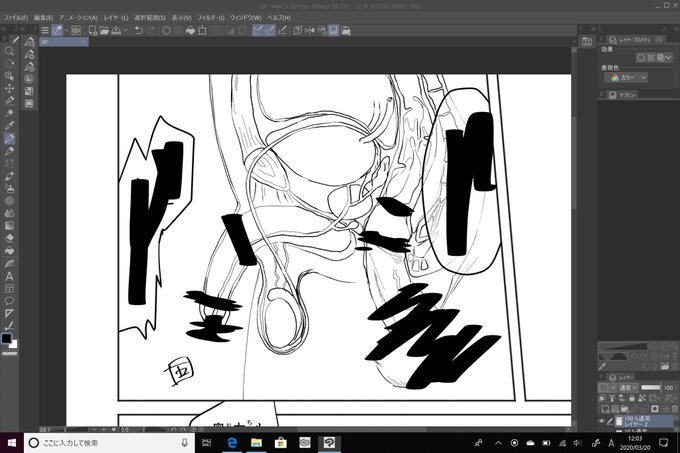Select the black main color swatch

(6, 338)
